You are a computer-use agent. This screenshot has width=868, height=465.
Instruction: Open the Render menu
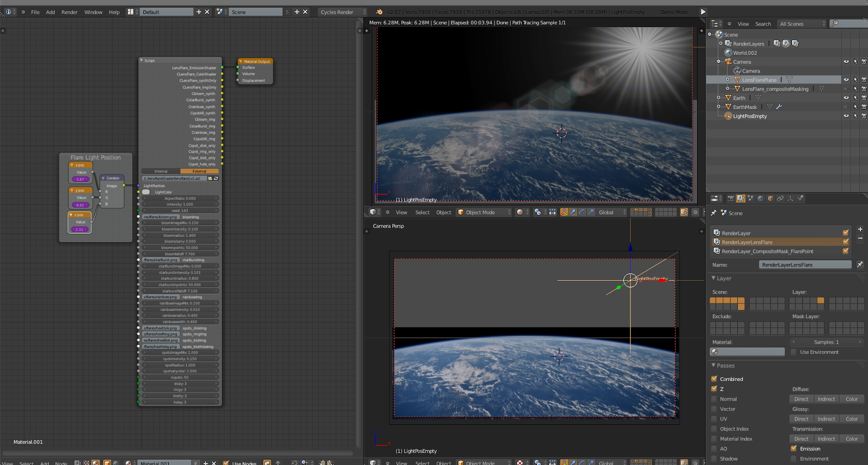coord(69,12)
